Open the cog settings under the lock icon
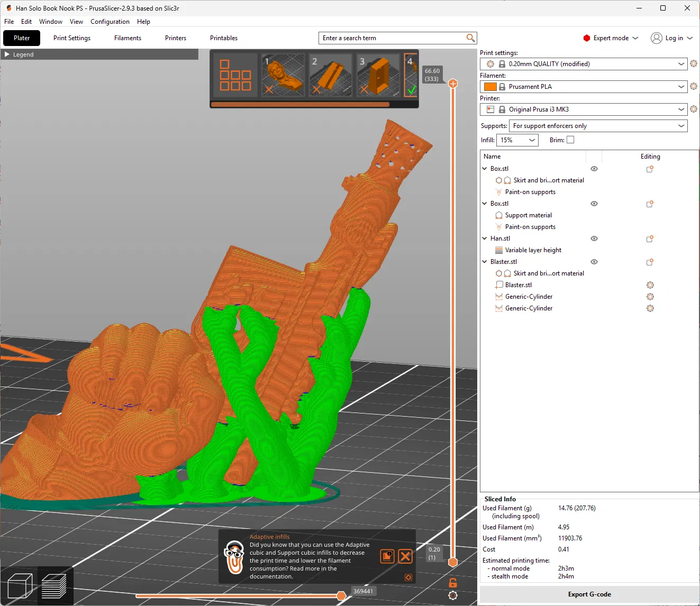700x606 pixels. point(453,596)
